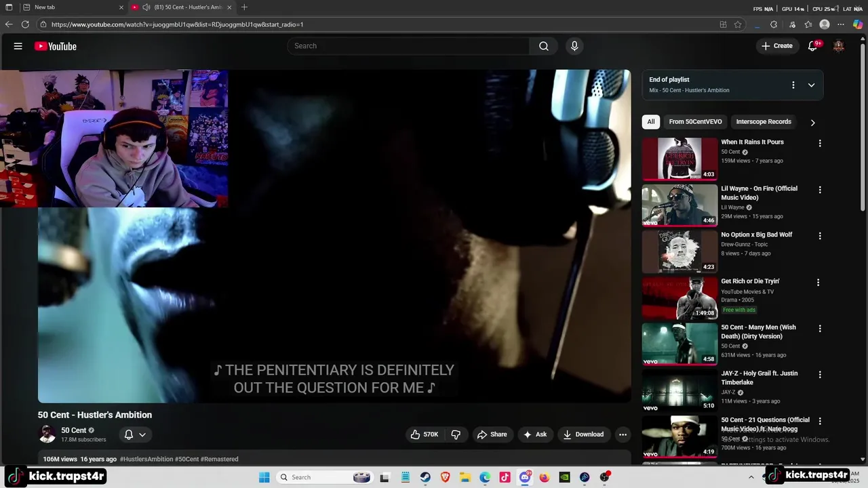The width and height of the screenshot is (868, 488).
Task: Play JAY-Z Holy Grail thumbnail
Action: click(679, 390)
